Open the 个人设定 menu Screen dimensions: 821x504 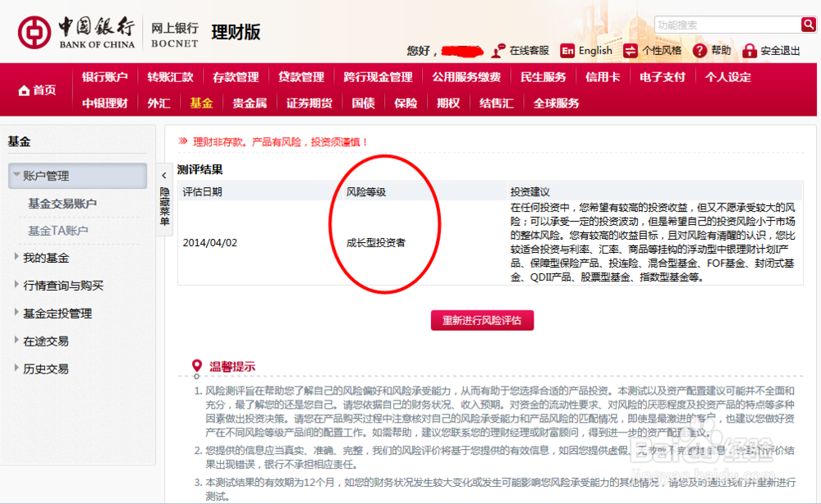coord(727,77)
